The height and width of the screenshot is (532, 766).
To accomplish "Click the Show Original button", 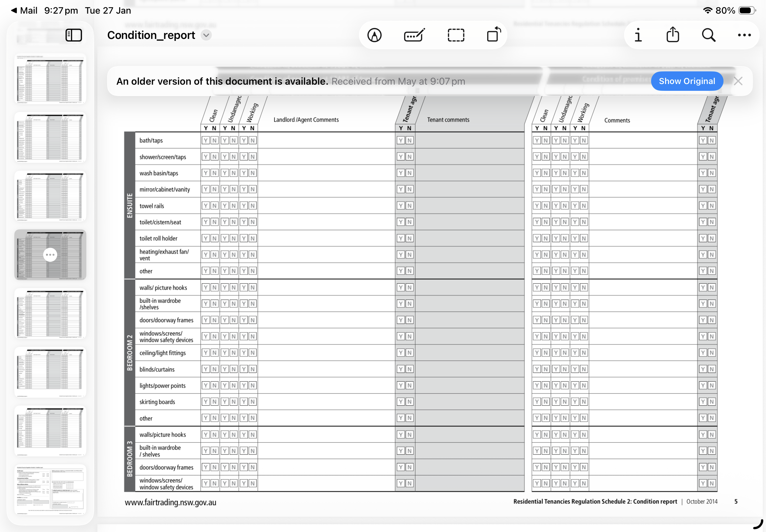I will [x=686, y=81].
